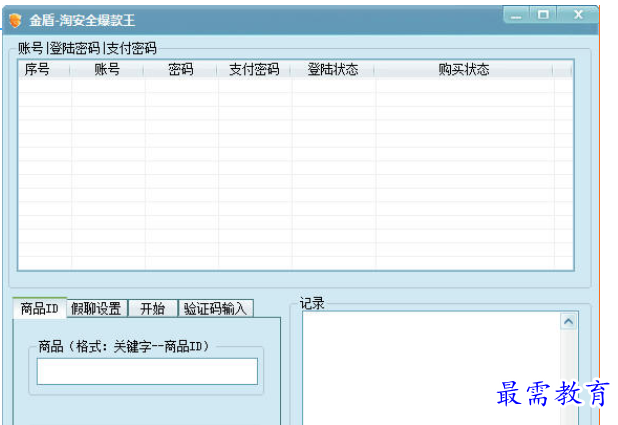Click the orange shield app icon
The width and height of the screenshot is (618, 425).
tap(15, 20)
